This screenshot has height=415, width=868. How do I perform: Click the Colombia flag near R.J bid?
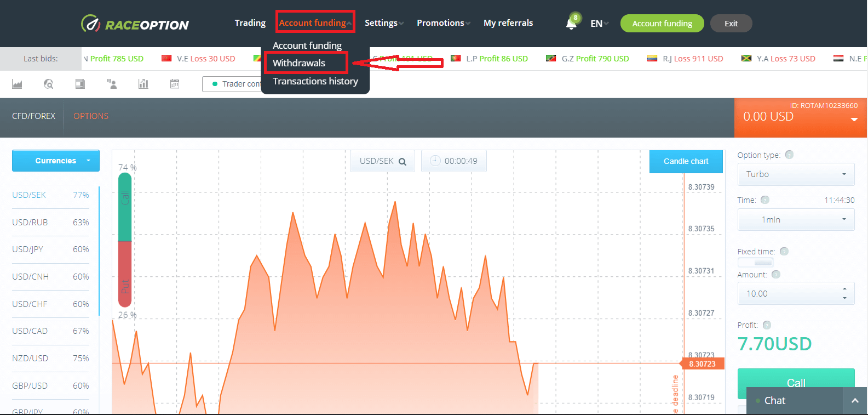[652, 58]
